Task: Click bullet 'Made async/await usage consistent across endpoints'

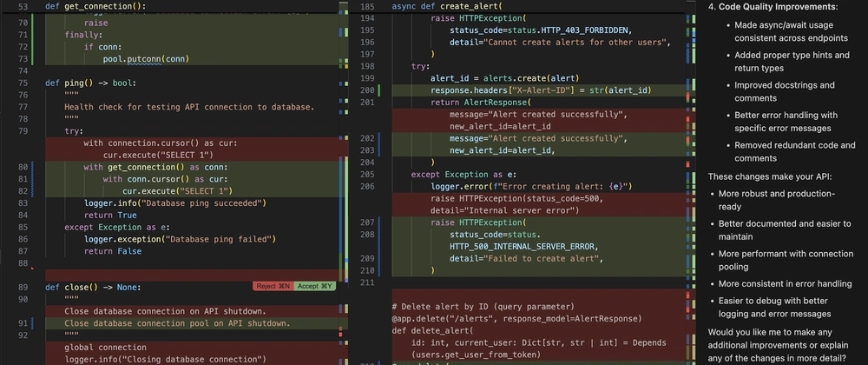Action: coord(791,31)
